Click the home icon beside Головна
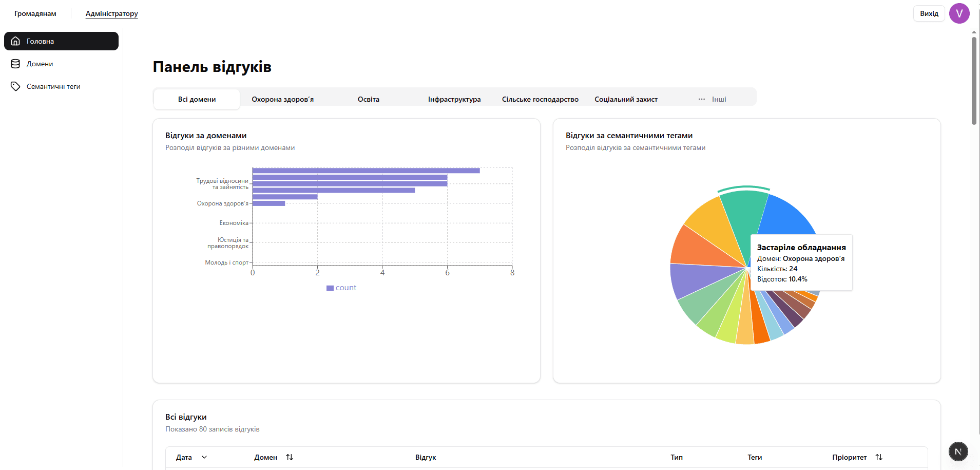Screen dimensions: 980x470 (15, 41)
